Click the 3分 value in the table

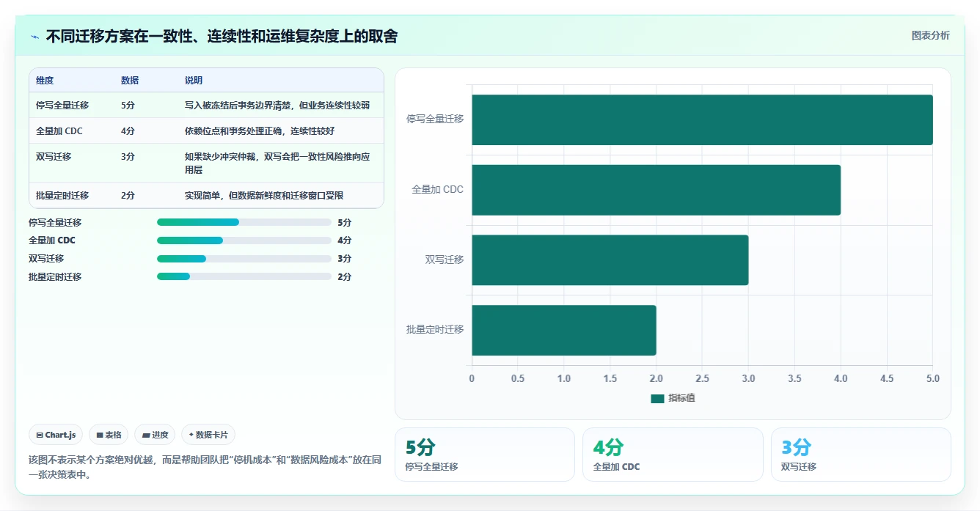128,157
